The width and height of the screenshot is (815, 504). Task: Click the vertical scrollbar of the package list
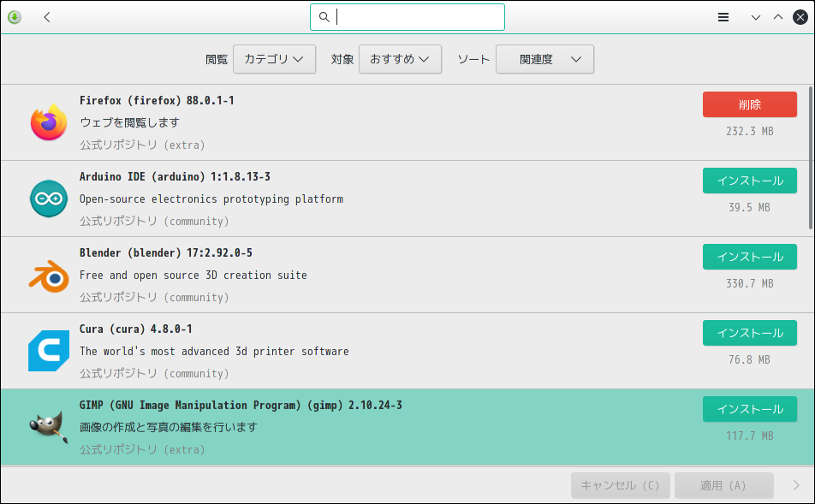pos(811,157)
